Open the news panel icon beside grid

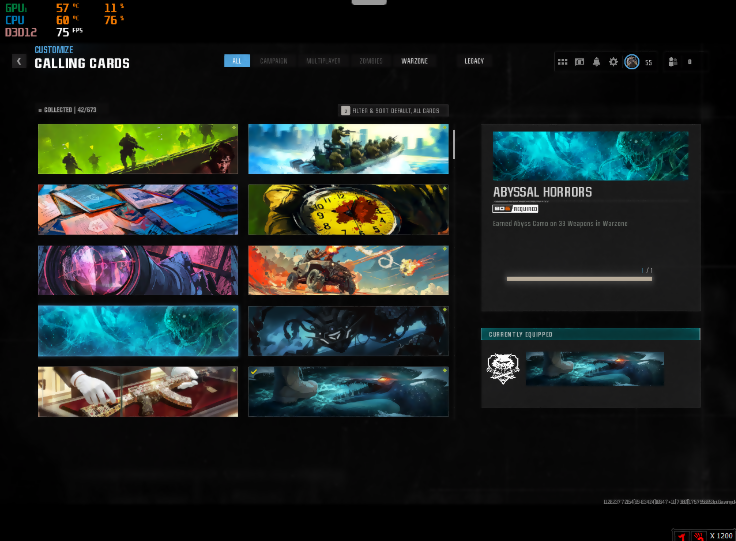tap(579, 62)
